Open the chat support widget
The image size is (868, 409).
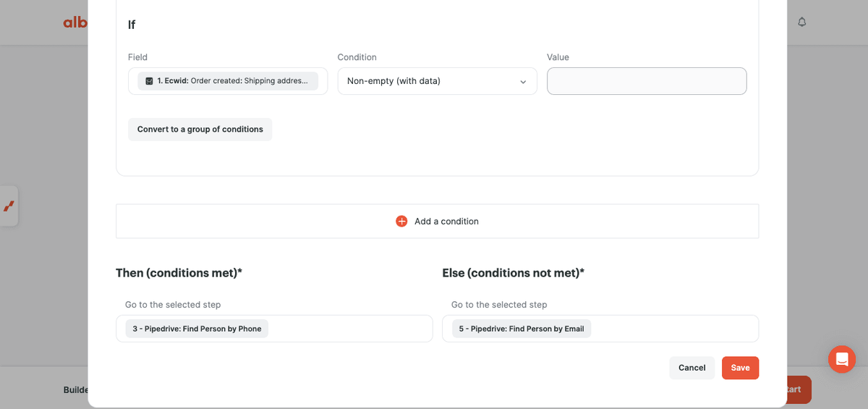pos(842,359)
